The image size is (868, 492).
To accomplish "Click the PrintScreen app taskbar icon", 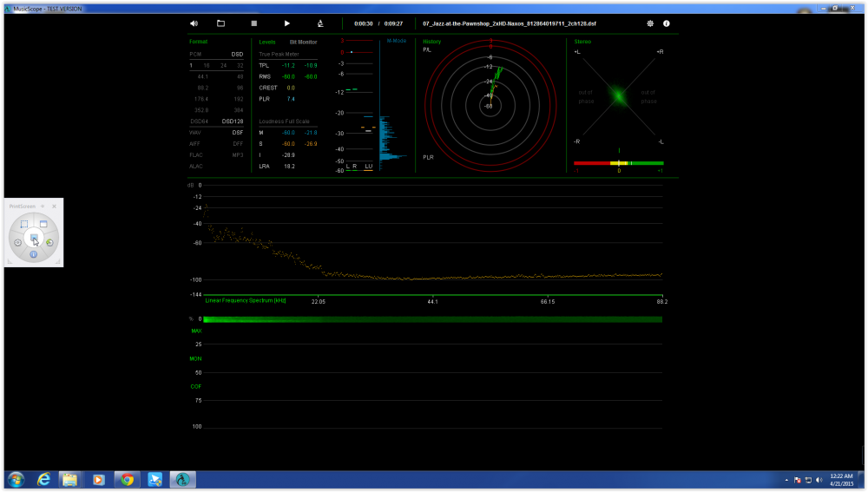I will [x=155, y=479].
